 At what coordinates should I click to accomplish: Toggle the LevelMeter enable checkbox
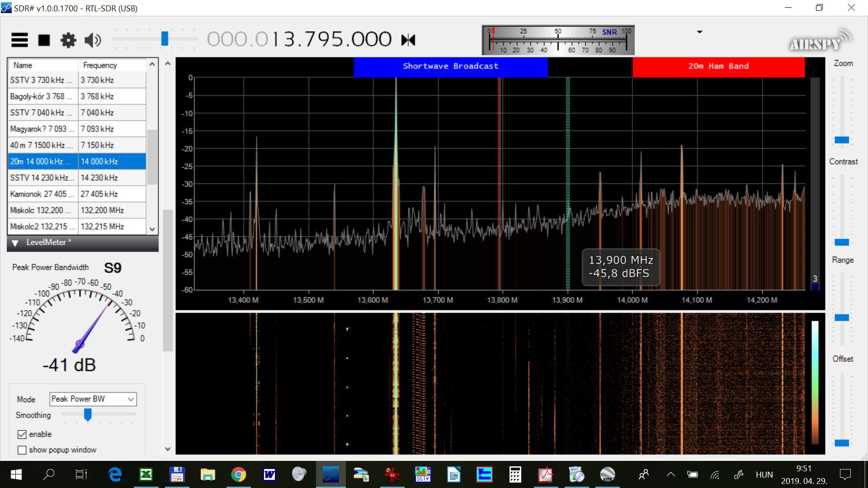click(22, 434)
